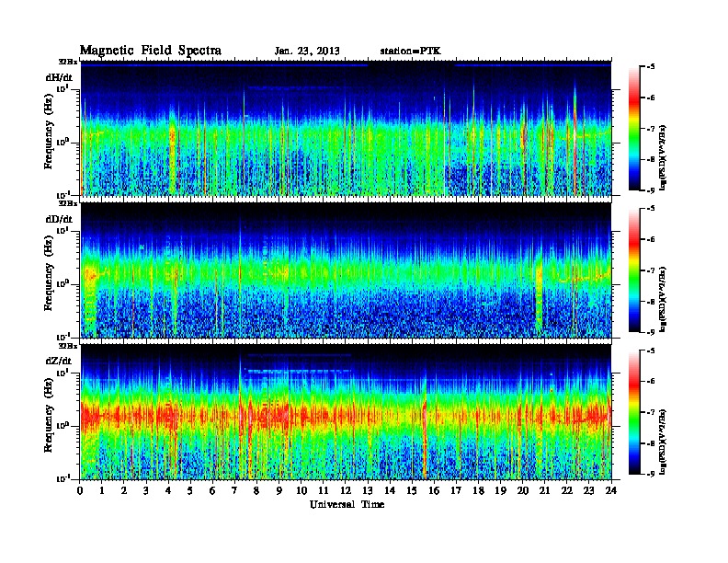Click the "32Hz" label atop the dH/dt panel
Image resolution: width=728 pixels, height=563 pixels.
pos(68,62)
